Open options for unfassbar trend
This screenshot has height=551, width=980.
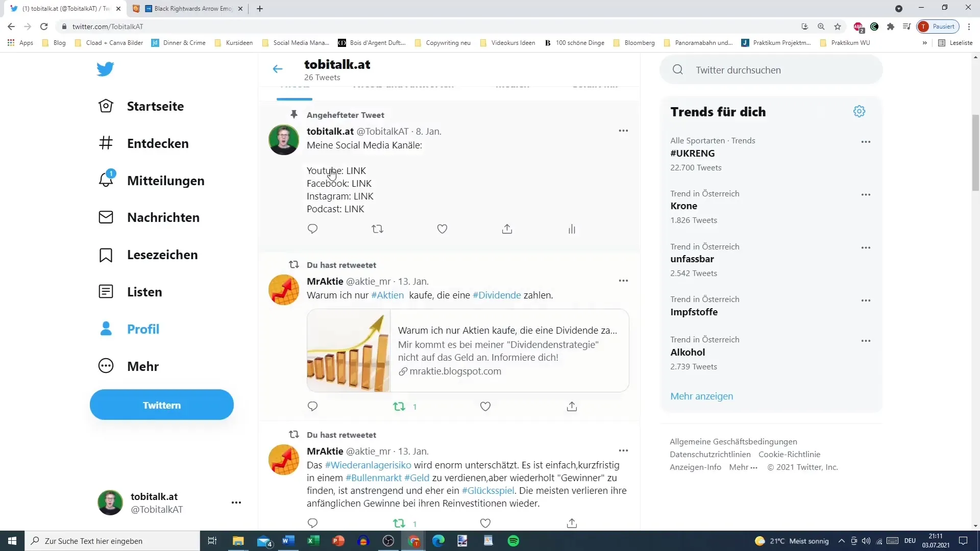(866, 248)
